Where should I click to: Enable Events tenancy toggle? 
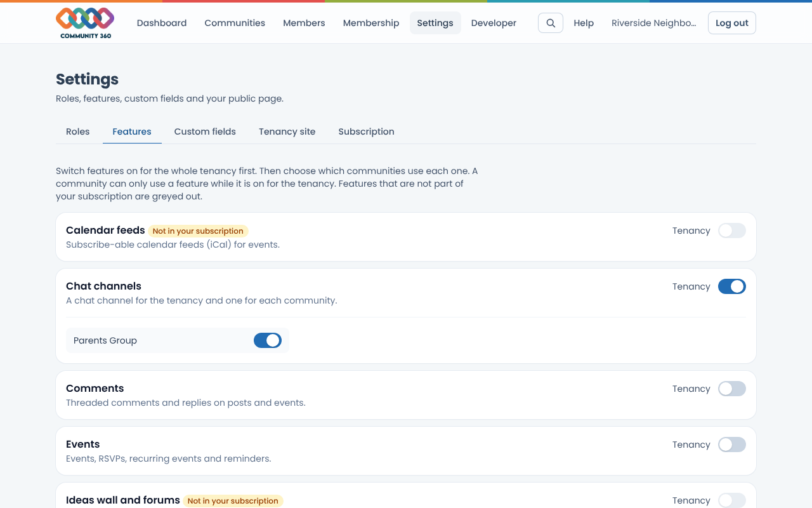click(732, 444)
